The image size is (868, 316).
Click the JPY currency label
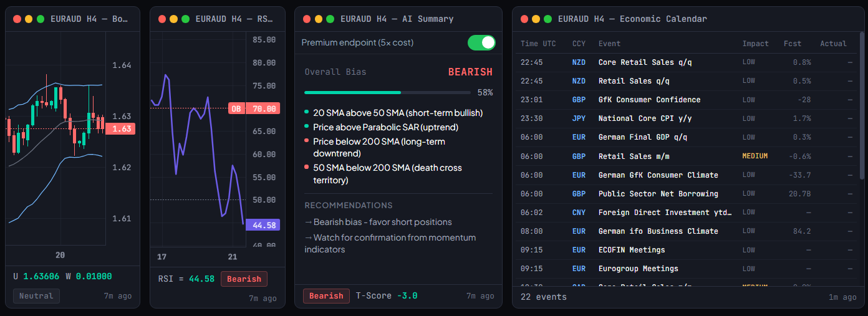579,118
